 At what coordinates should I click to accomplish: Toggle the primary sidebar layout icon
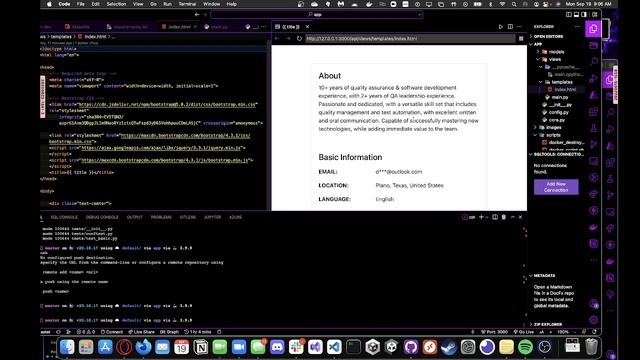[569, 14]
